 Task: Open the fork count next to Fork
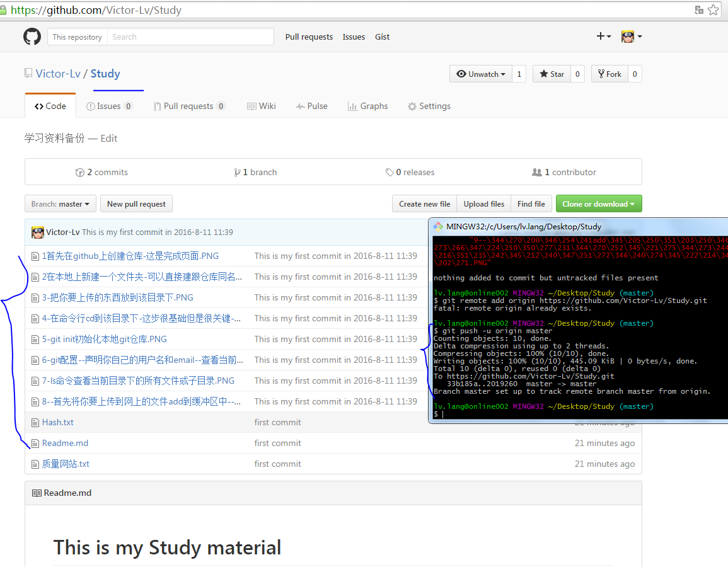[x=635, y=74]
